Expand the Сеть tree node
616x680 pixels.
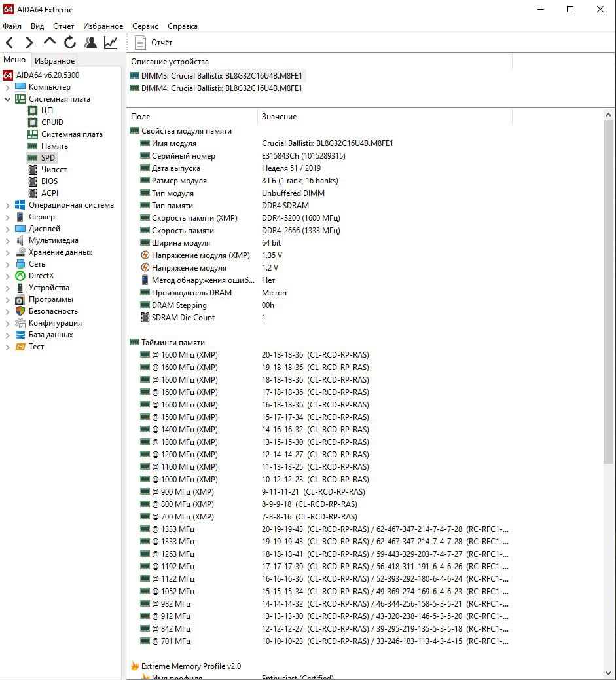pos(7,264)
